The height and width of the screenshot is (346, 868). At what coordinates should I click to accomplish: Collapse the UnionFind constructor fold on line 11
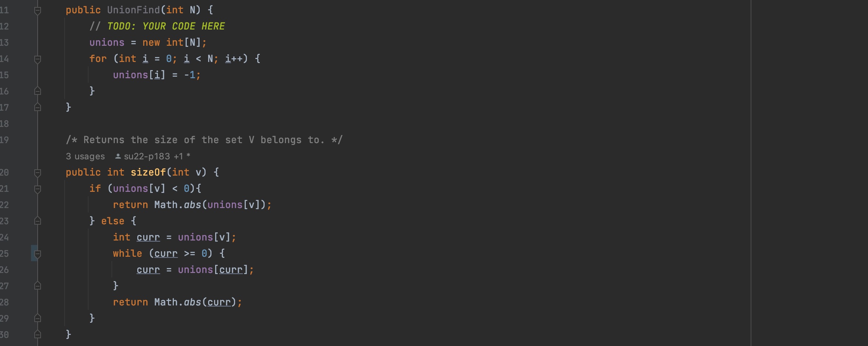pyautogui.click(x=37, y=10)
